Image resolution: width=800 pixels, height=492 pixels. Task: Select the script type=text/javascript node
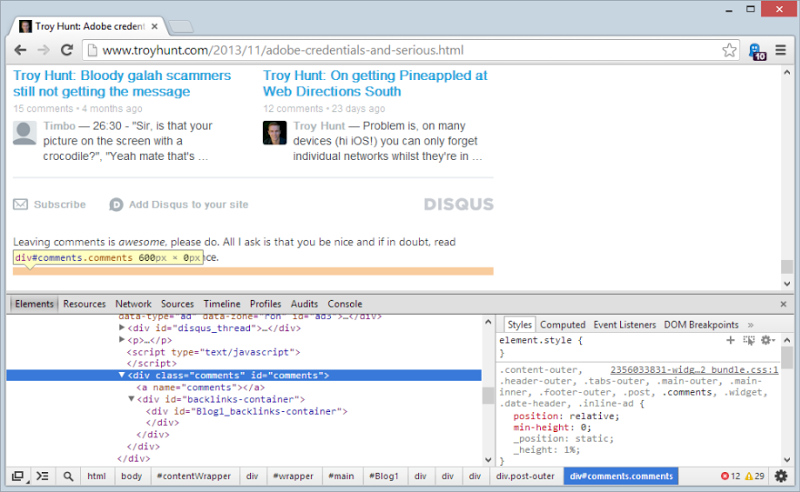[x=213, y=352]
